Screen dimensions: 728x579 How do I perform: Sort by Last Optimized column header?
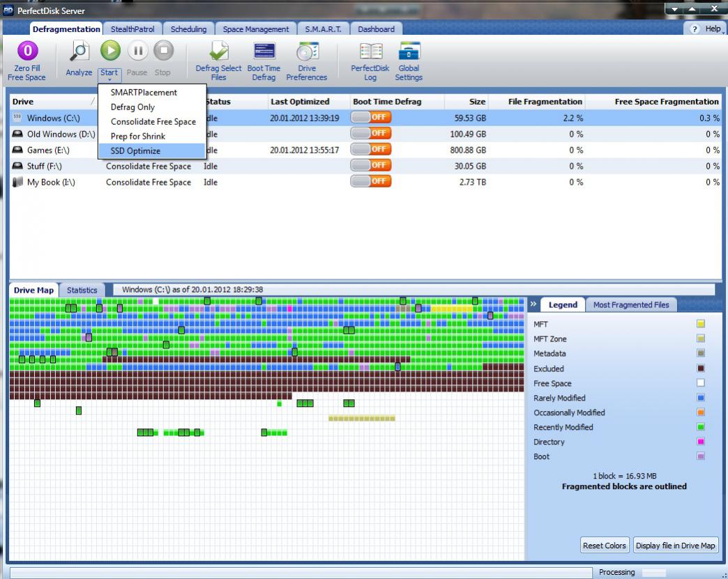tap(309, 102)
